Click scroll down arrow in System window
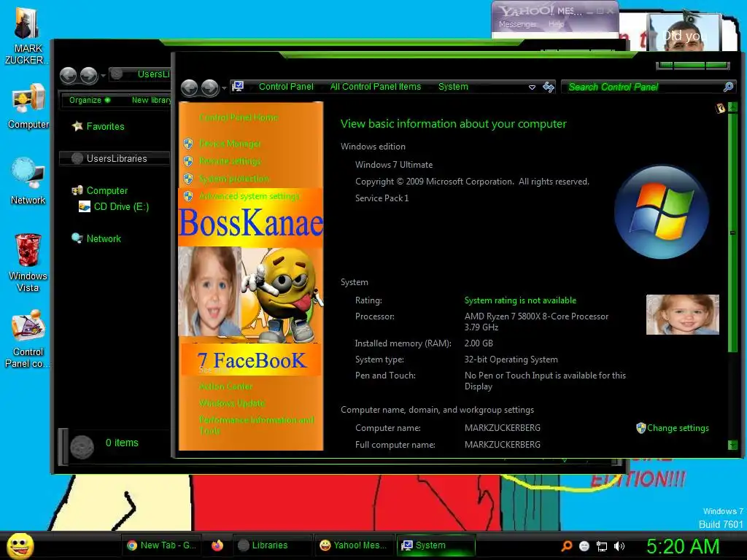This screenshot has width=747, height=560. [732, 445]
